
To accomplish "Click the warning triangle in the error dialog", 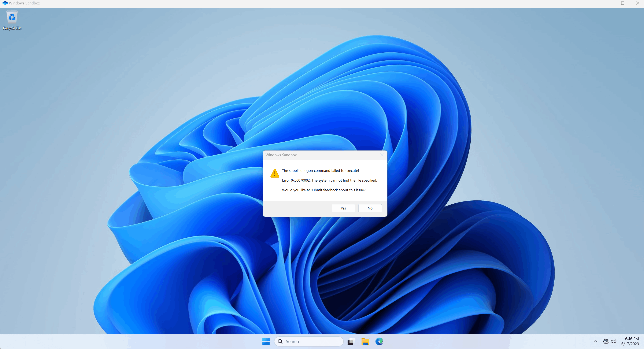I will click(274, 173).
